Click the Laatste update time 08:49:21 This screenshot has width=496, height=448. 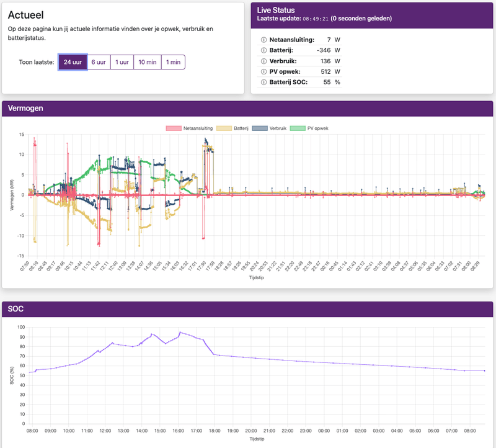[x=316, y=19]
